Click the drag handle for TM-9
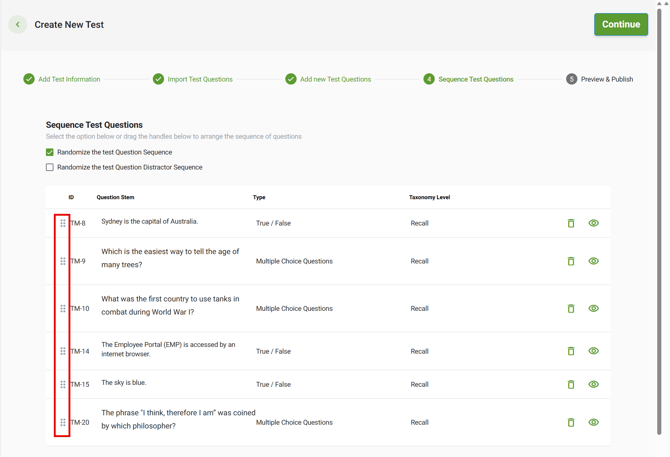Viewport: 670px width, 457px height. click(x=63, y=261)
